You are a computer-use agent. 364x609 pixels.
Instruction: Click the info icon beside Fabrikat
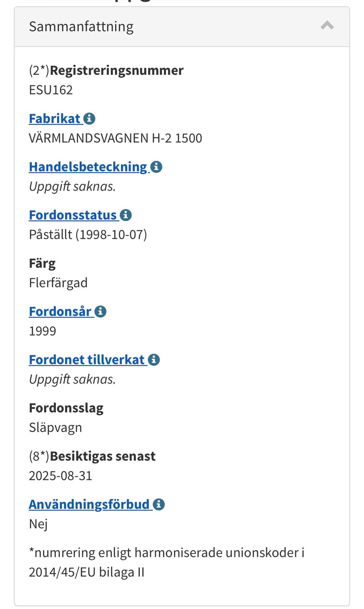pos(89,118)
